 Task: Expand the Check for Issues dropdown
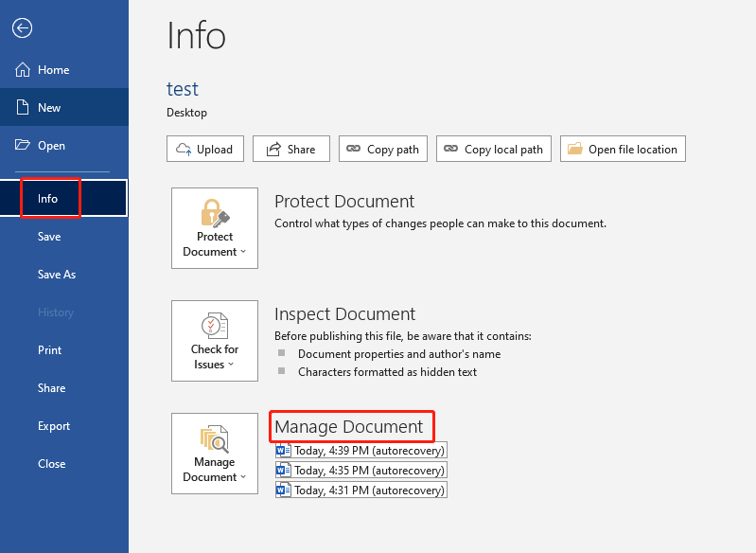coord(214,341)
